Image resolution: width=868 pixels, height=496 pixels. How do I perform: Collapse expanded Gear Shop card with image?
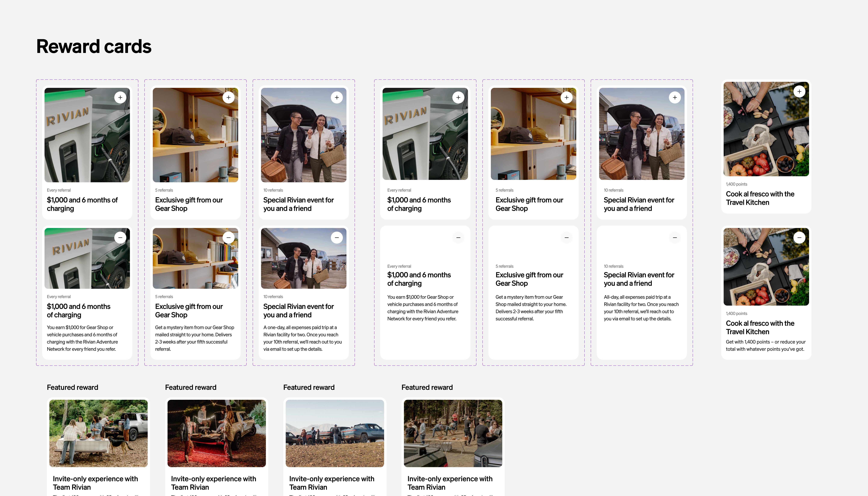click(x=228, y=237)
